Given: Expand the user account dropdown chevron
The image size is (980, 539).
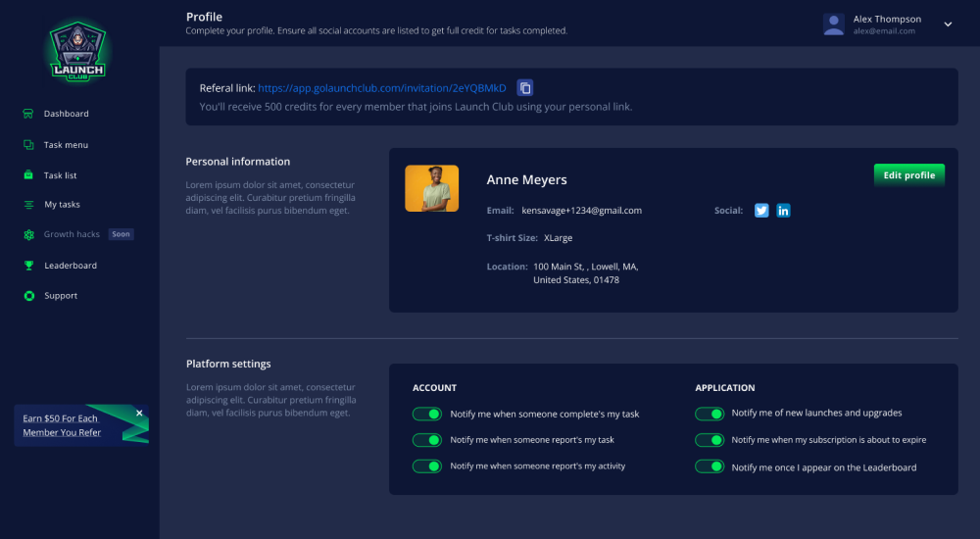Looking at the screenshot, I should pos(948,24).
